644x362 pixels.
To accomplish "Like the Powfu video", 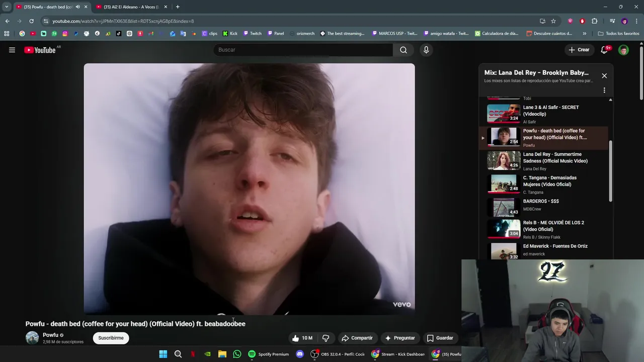I will pos(303,338).
